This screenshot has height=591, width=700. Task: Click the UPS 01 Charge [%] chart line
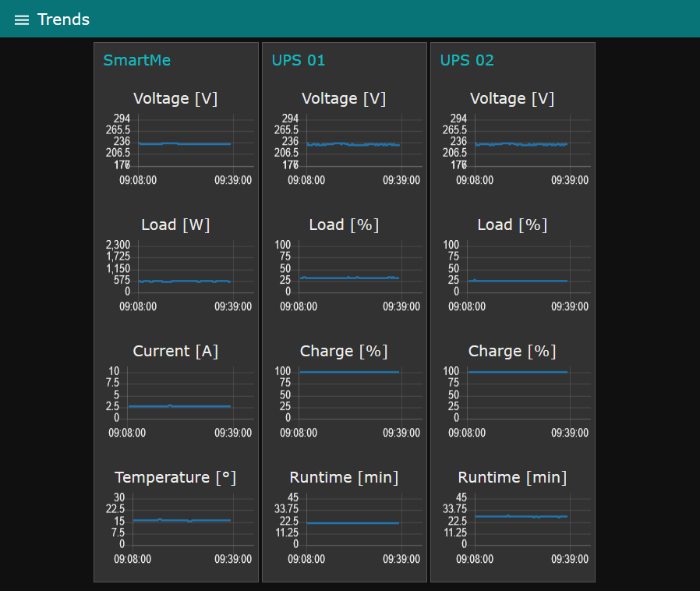pos(349,372)
